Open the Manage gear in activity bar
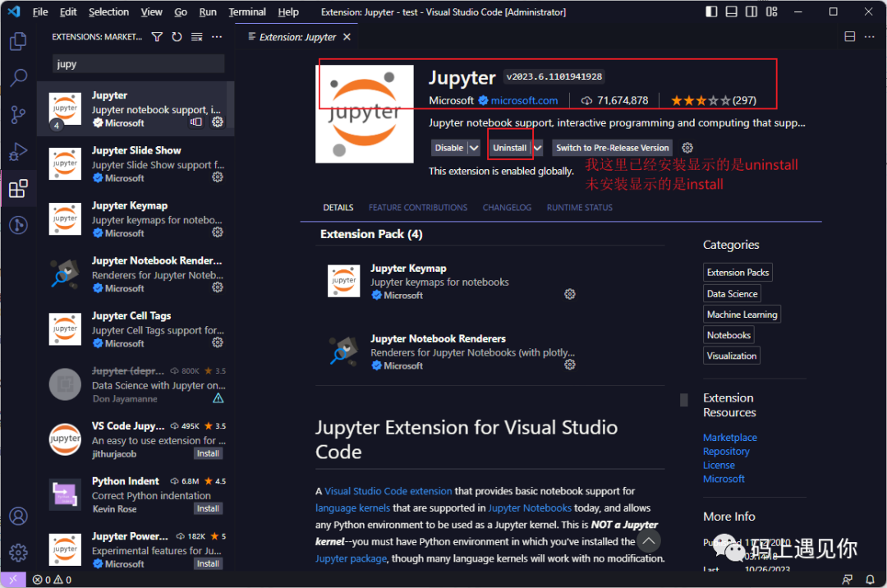 [18, 553]
